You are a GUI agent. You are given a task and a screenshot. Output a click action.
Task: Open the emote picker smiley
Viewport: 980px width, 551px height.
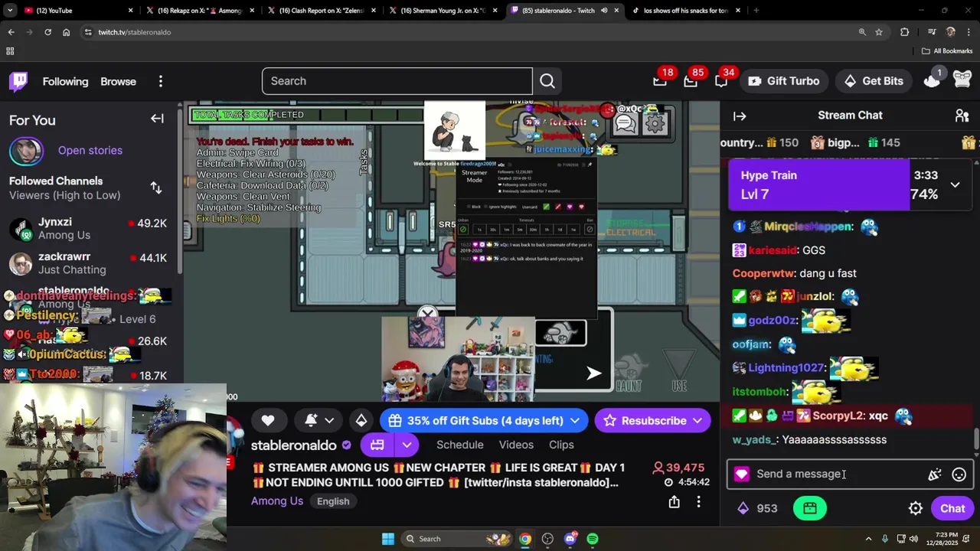point(959,474)
